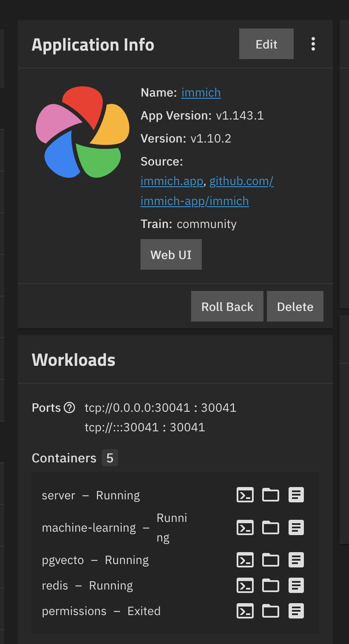Image resolution: width=349 pixels, height=644 pixels.
Task: Open volume mounts for the permissions container
Action: click(x=271, y=611)
